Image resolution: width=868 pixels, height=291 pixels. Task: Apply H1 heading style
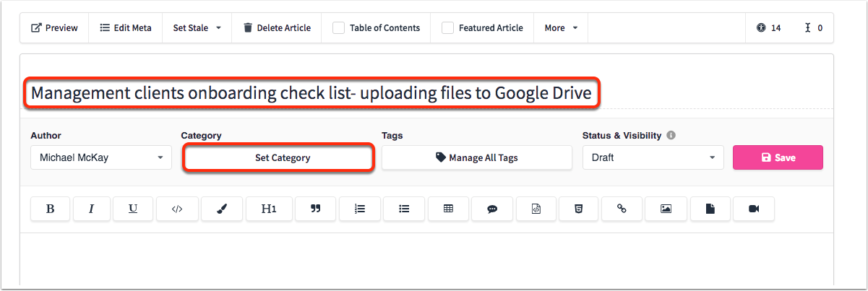click(x=269, y=209)
